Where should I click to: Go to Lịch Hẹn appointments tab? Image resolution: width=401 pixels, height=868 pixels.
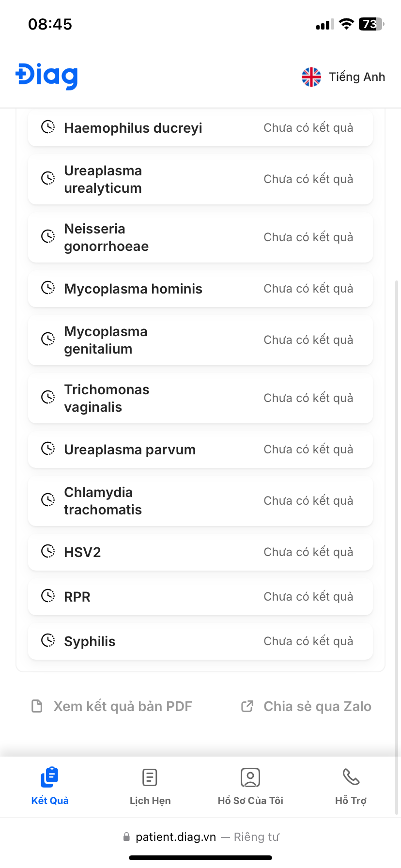(150, 786)
